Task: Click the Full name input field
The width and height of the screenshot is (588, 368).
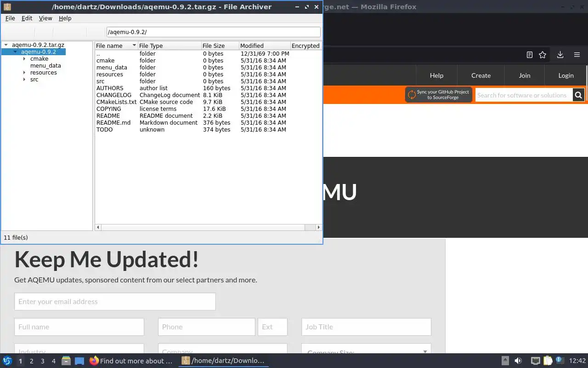Action: (79, 327)
